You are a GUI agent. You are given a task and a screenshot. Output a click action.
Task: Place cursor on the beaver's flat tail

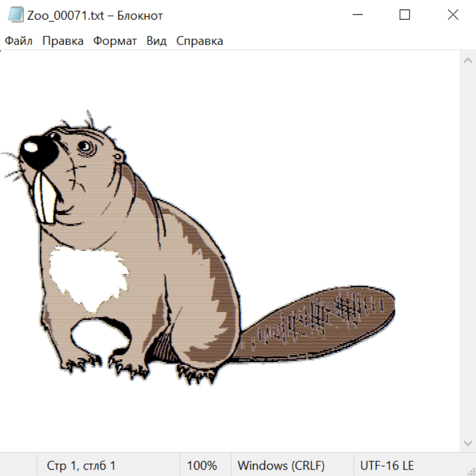tap(317, 323)
